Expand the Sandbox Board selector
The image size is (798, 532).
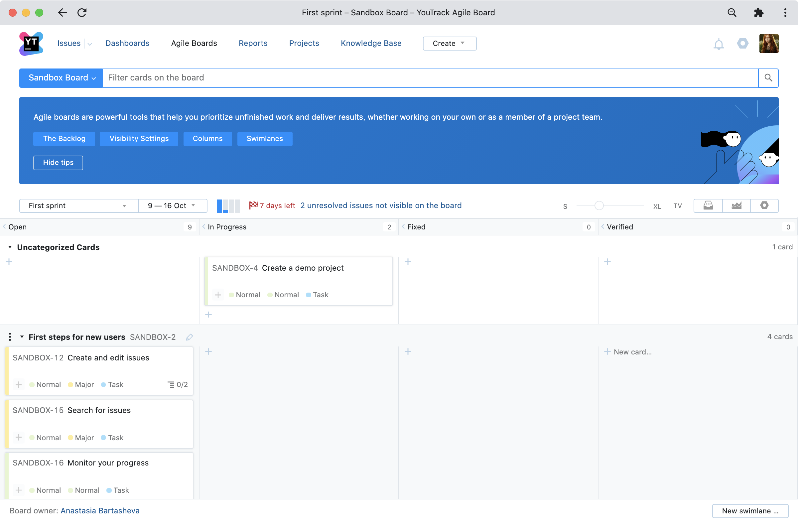pyautogui.click(x=62, y=78)
